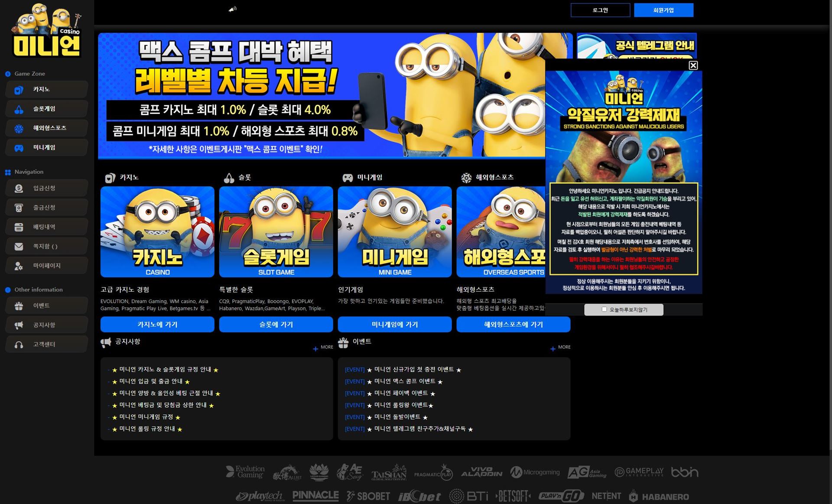Expand 이벤트 list with MORE link
832x504 pixels.
(x=561, y=348)
